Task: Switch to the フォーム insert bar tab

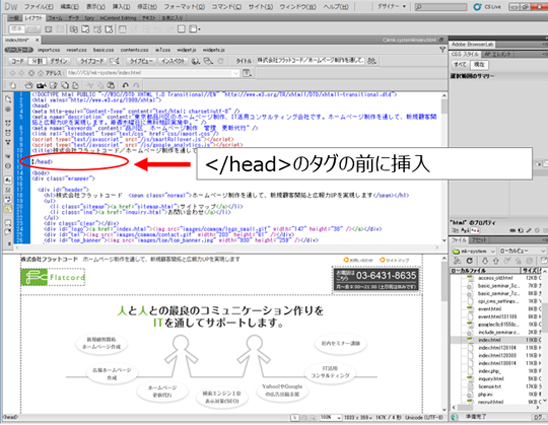Action: pyautogui.click(x=55, y=18)
